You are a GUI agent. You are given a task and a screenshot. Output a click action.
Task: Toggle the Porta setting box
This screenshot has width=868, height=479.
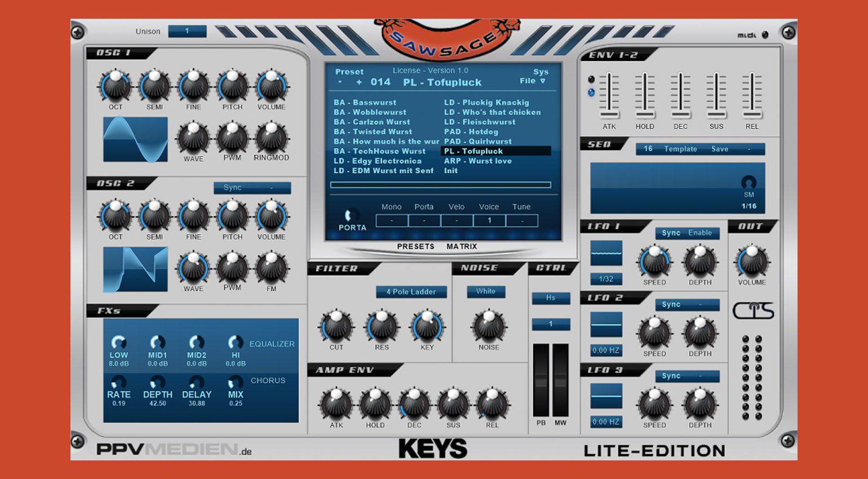click(424, 220)
